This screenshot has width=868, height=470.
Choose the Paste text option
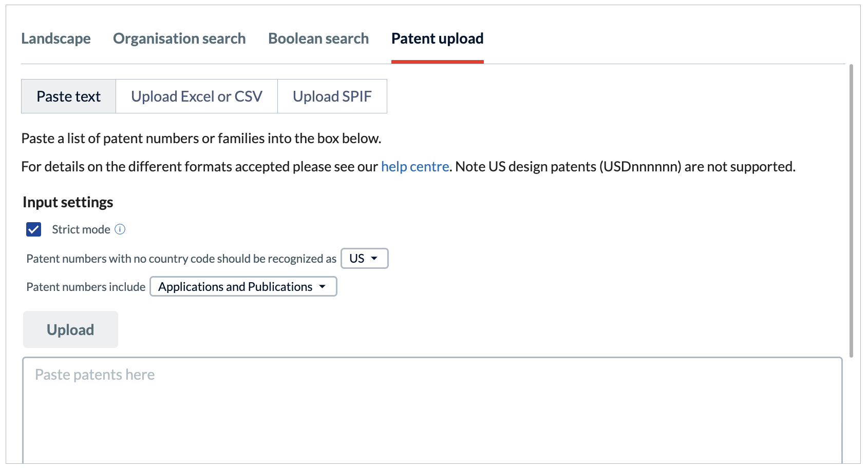68,96
